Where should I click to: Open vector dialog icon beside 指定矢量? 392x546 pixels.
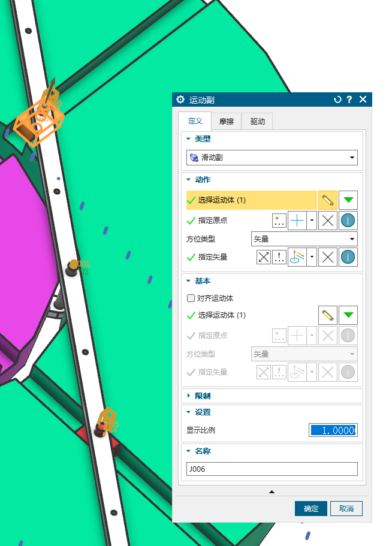pyautogui.click(x=279, y=258)
